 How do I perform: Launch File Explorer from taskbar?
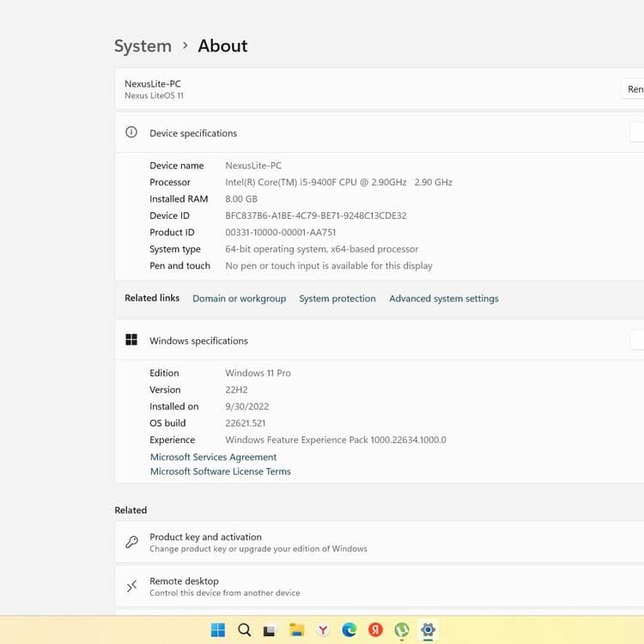296,629
